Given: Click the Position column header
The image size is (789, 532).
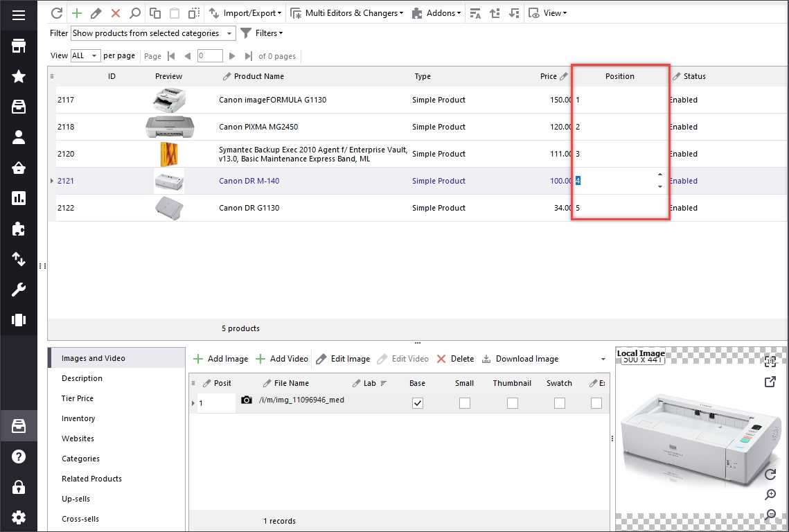Looking at the screenshot, I should click(620, 76).
